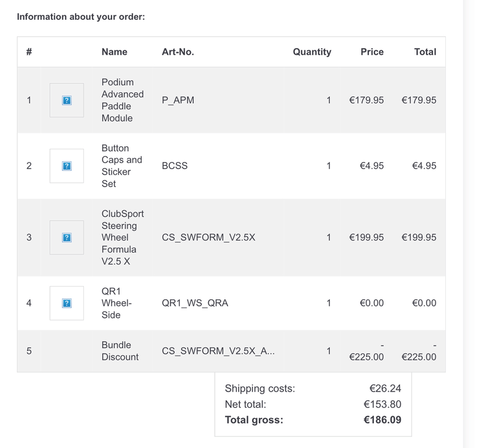Click the CS_SWFORM_V2.5X article number
480x448 pixels.
[x=208, y=237]
